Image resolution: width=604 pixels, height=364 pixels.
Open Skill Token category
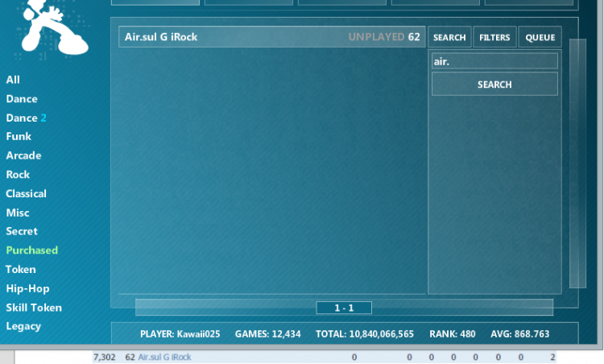pos(34,308)
